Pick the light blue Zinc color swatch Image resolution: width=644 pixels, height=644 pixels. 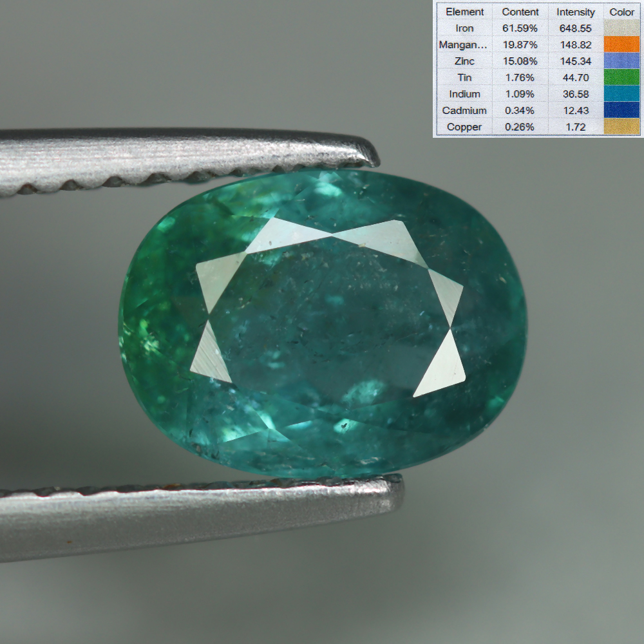point(622,61)
